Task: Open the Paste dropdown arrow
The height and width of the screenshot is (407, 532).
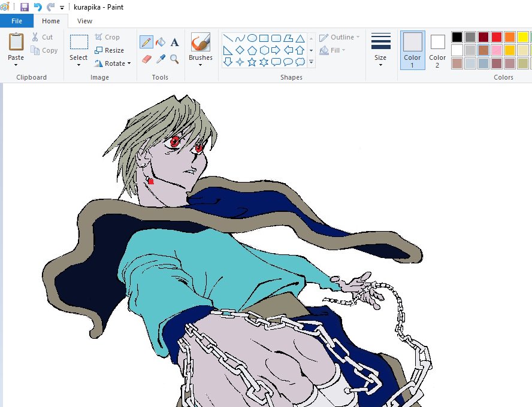Action: [16, 65]
